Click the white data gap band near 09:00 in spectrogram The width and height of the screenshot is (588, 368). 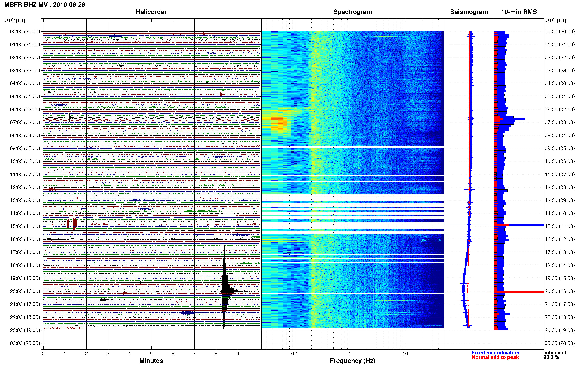352,147
